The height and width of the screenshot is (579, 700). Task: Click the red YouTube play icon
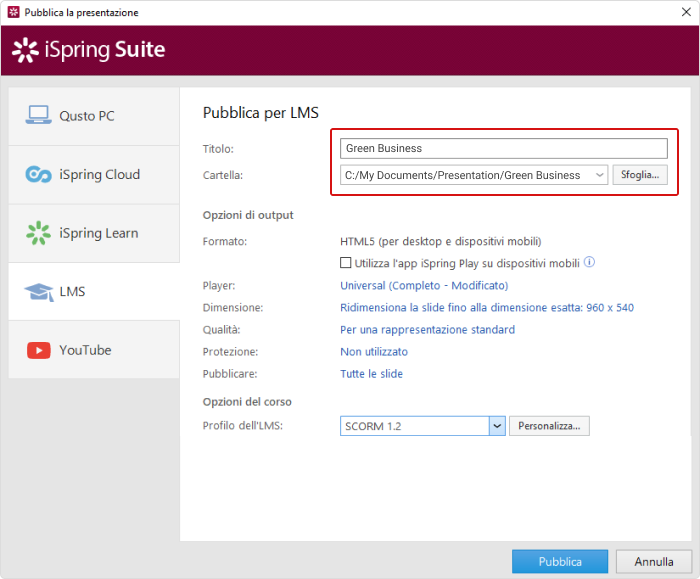coord(39,350)
